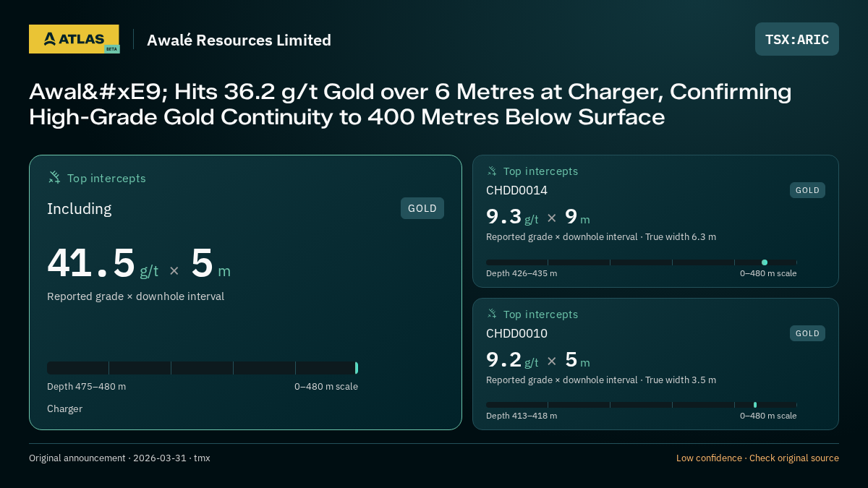The height and width of the screenshot is (488, 868).
Task: Click 'Depth 426–435 m' text
Action: tap(522, 273)
